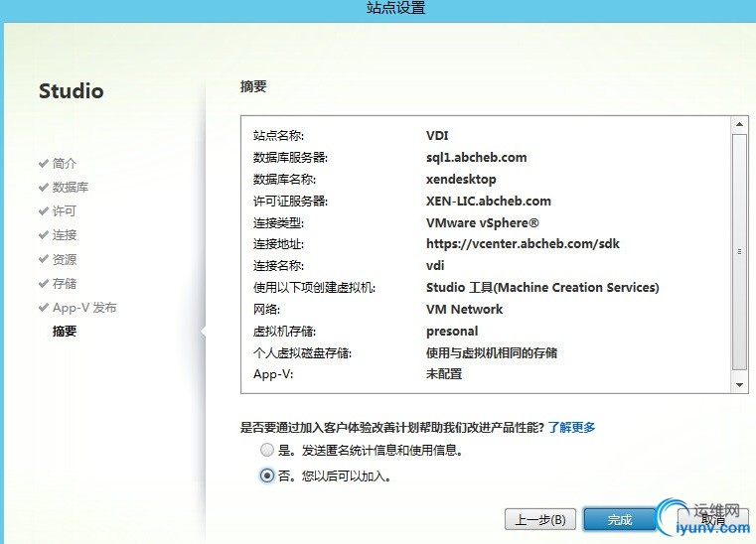Click the label '数据库名称:'
756x544 pixels.
(284, 180)
